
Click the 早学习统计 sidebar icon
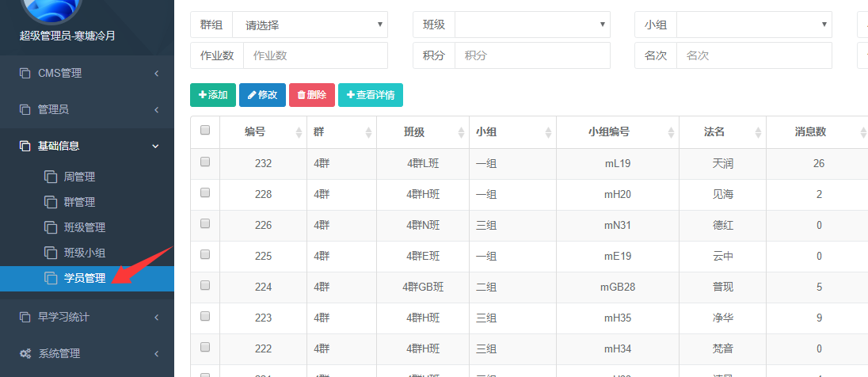click(25, 318)
